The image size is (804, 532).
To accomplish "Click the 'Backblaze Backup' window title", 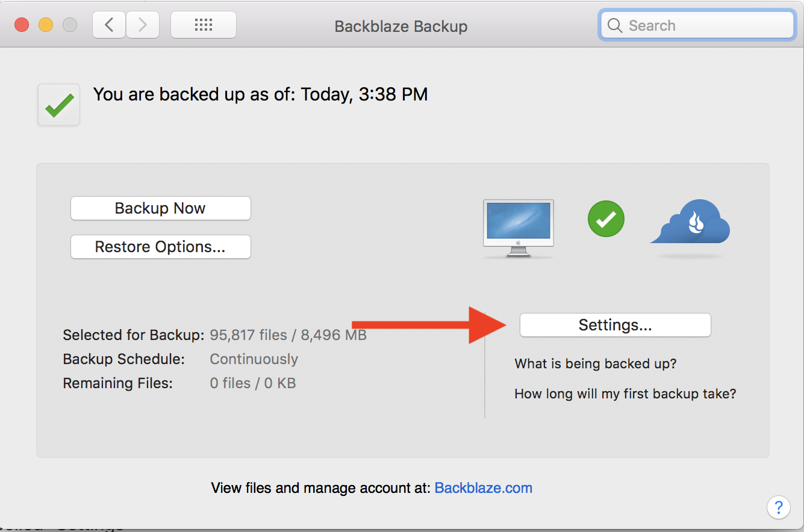I will [x=401, y=26].
